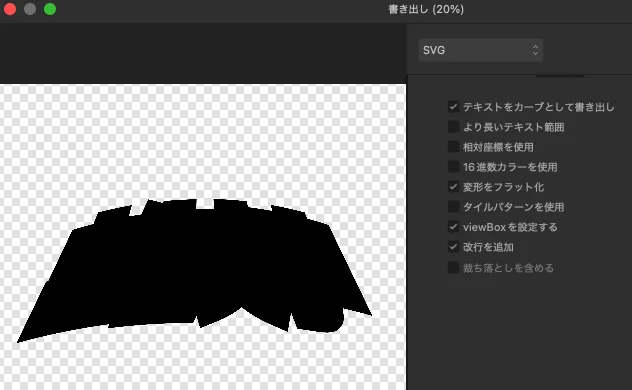Enable 16進数カラーを使用 checkbox

tap(453, 167)
